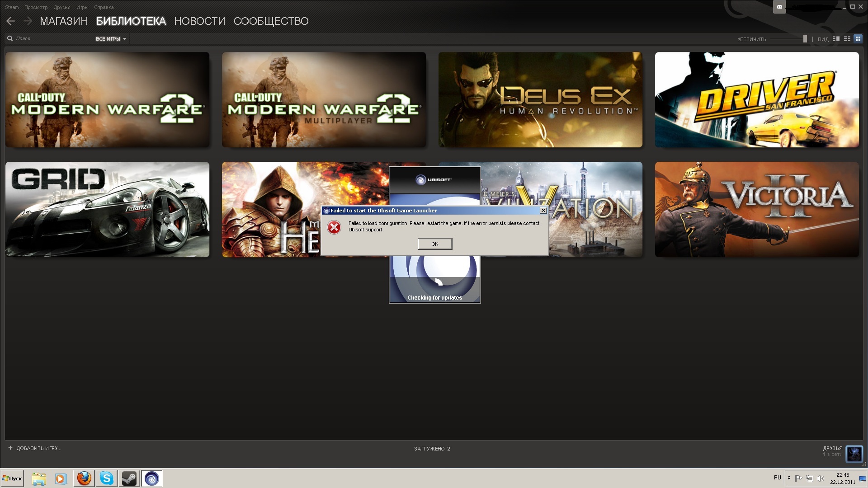Switch to the grid view layout icon
The width and height of the screenshot is (868, 488).
point(858,39)
